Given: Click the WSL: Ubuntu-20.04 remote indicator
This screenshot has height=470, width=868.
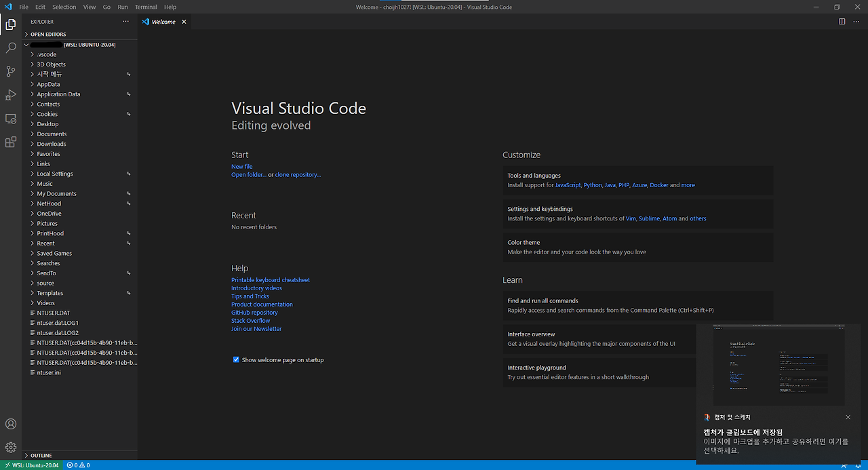Looking at the screenshot, I should (31, 465).
